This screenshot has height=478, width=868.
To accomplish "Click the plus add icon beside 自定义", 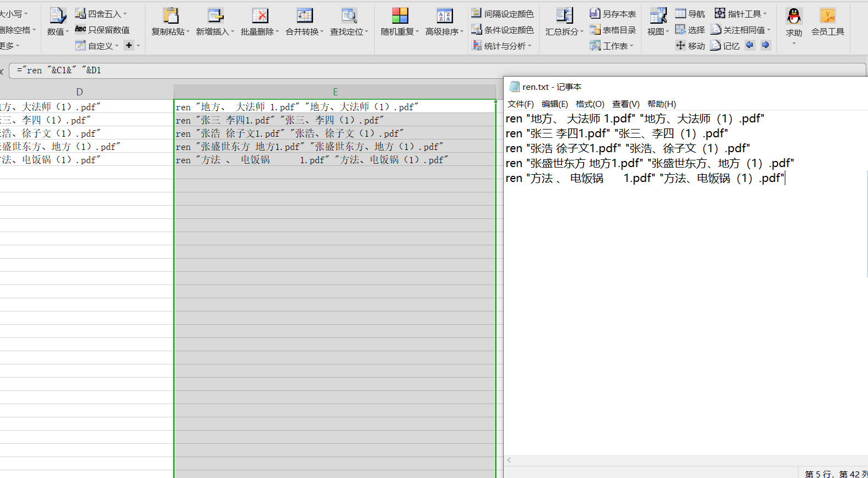I will tap(129, 45).
